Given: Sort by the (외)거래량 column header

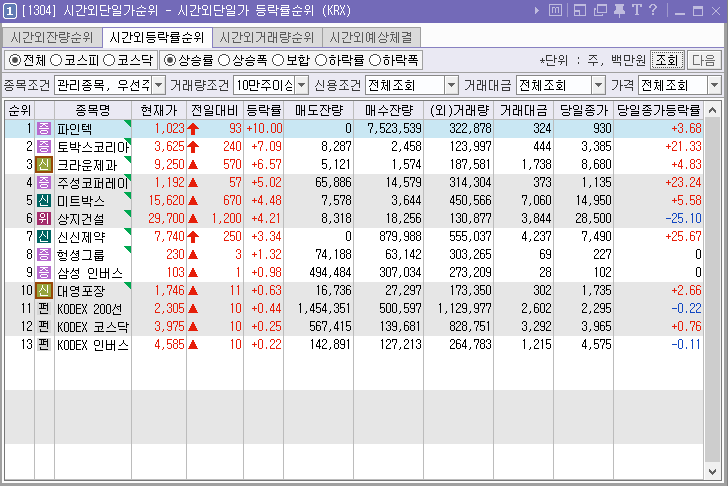Looking at the screenshot, I should coord(459,110).
